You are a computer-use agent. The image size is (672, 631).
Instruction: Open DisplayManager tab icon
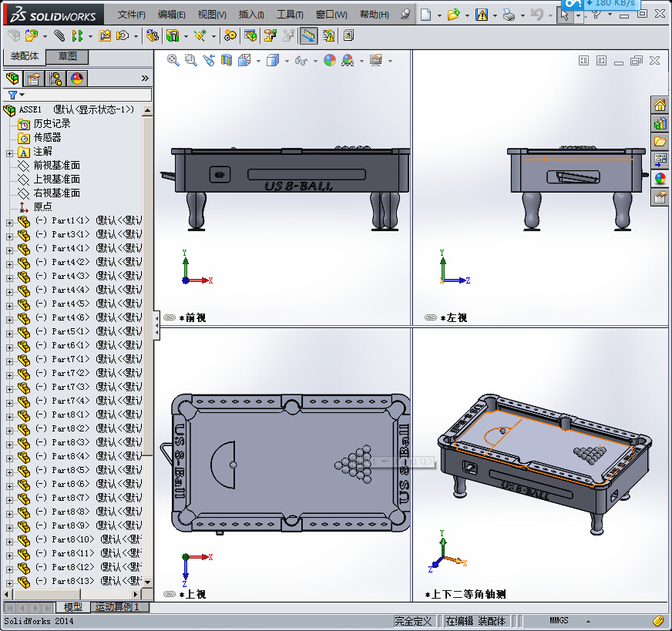point(77,79)
